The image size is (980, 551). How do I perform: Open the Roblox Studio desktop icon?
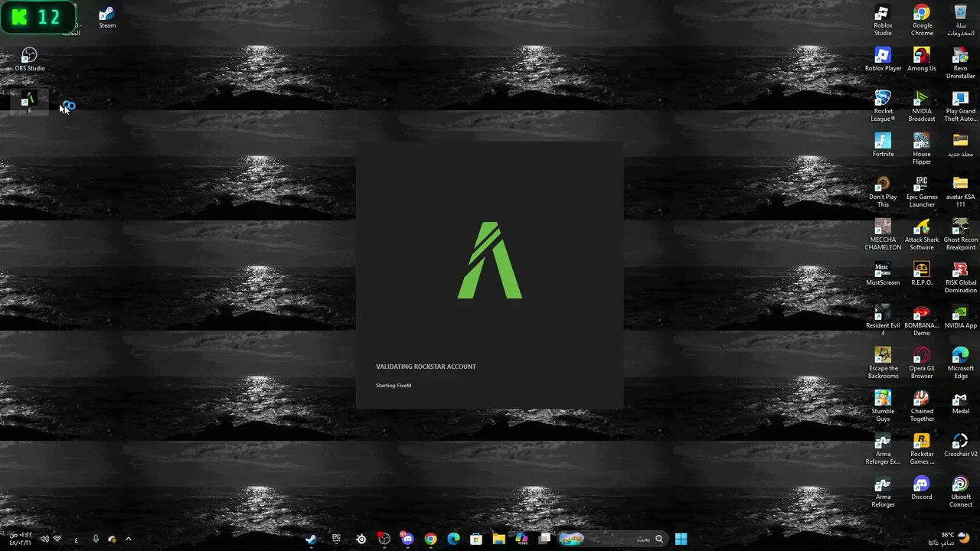tap(883, 21)
